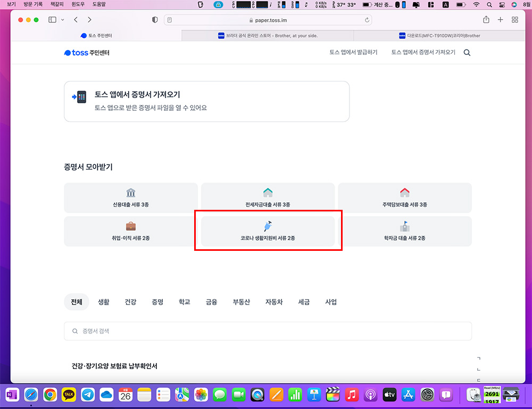Viewport: 532px width, 409px height.
Task: Click the 증명서 검색 search field
Action: [x=268, y=331]
